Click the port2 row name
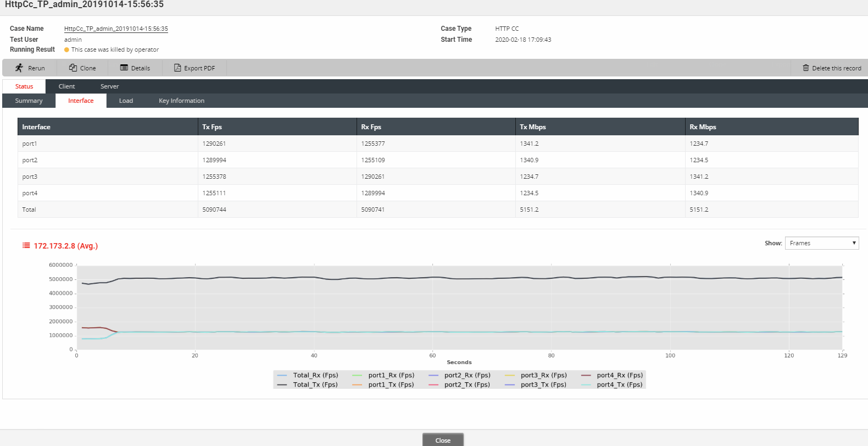This screenshot has height=446, width=868. click(x=30, y=160)
